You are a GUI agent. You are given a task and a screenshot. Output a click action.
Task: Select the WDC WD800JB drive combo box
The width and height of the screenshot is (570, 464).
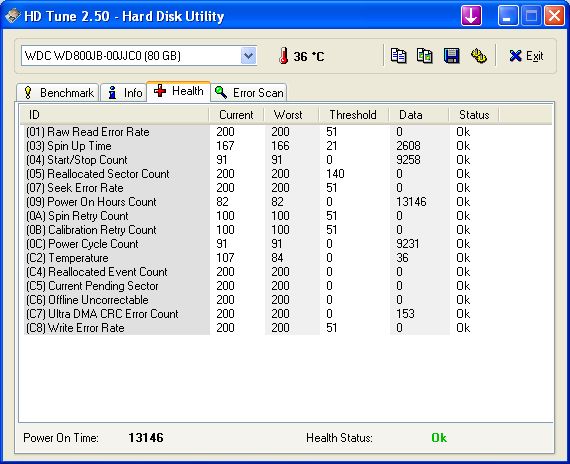(x=139, y=56)
